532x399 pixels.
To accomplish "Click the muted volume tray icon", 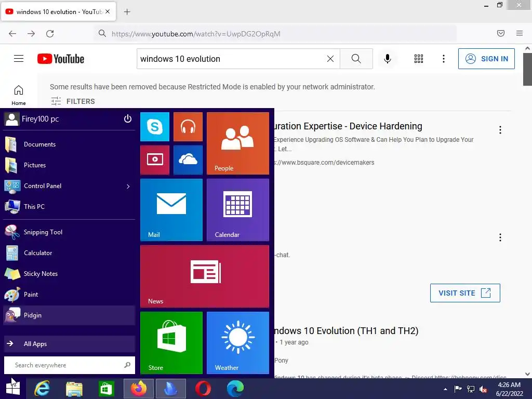I will click(483, 389).
